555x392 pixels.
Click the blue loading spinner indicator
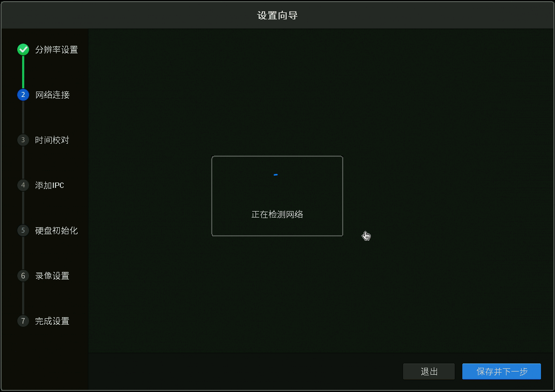pos(276,175)
